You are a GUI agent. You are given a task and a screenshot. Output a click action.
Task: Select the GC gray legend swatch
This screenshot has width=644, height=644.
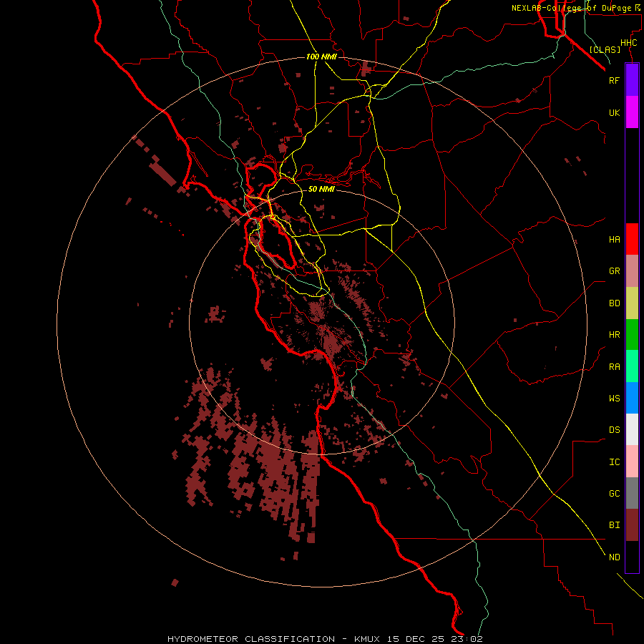(x=632, y=493)
